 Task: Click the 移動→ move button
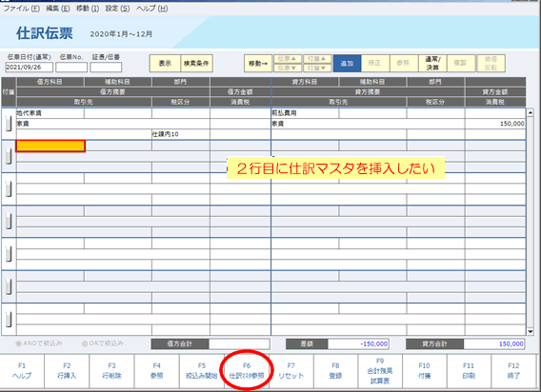click(x=258, y=64)
